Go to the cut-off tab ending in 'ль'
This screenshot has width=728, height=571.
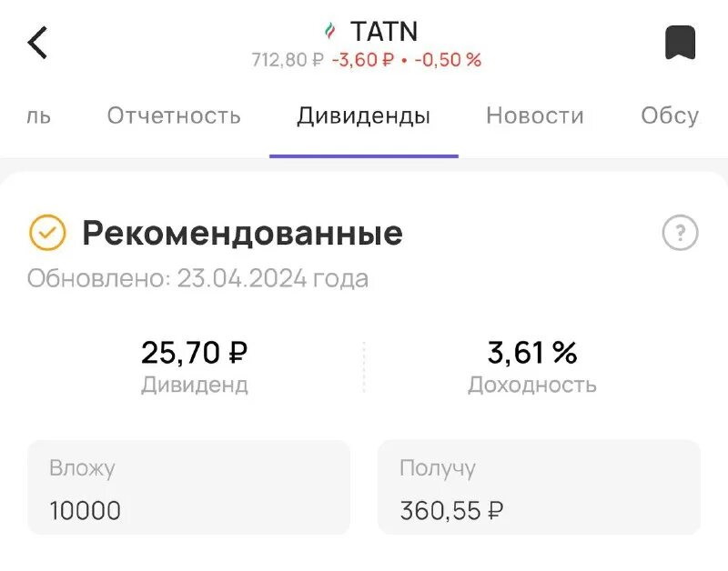click(x=38, y=116)
